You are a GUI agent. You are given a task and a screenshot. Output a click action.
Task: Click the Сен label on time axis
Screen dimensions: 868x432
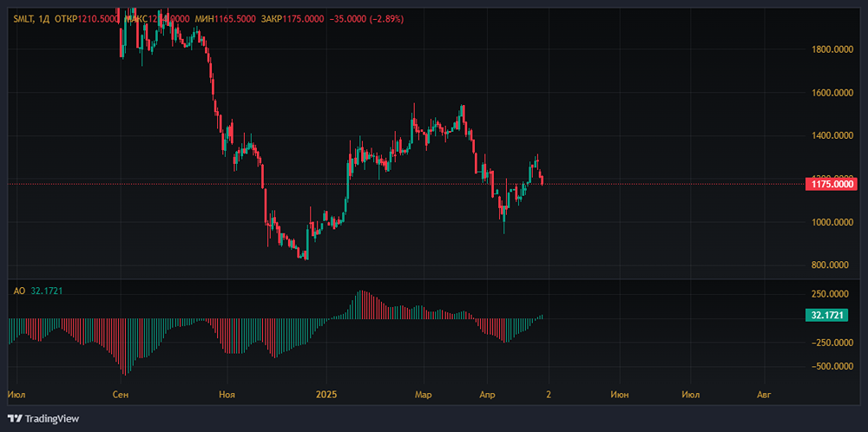coord(120,395)
